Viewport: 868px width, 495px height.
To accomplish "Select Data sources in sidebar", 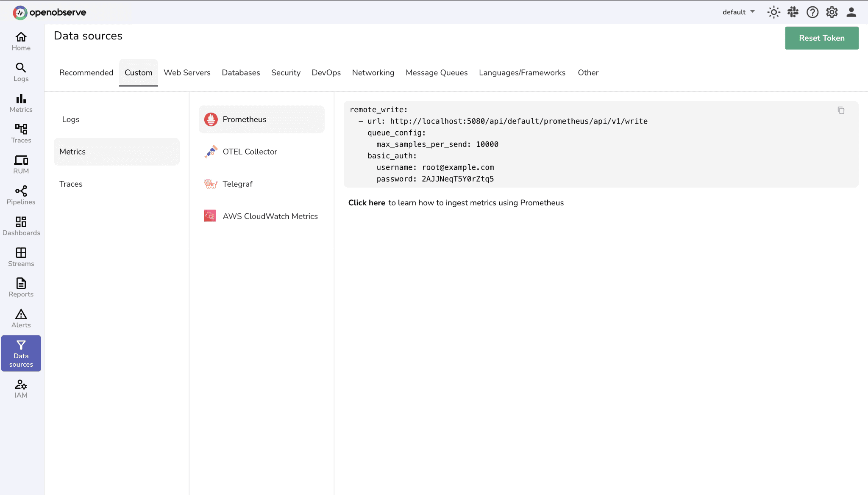I will [x=21, y=354].
